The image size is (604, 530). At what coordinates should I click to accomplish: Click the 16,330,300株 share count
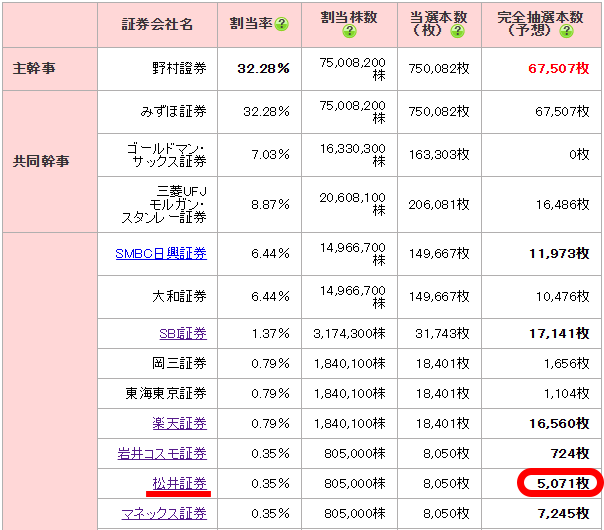(352, 155)
